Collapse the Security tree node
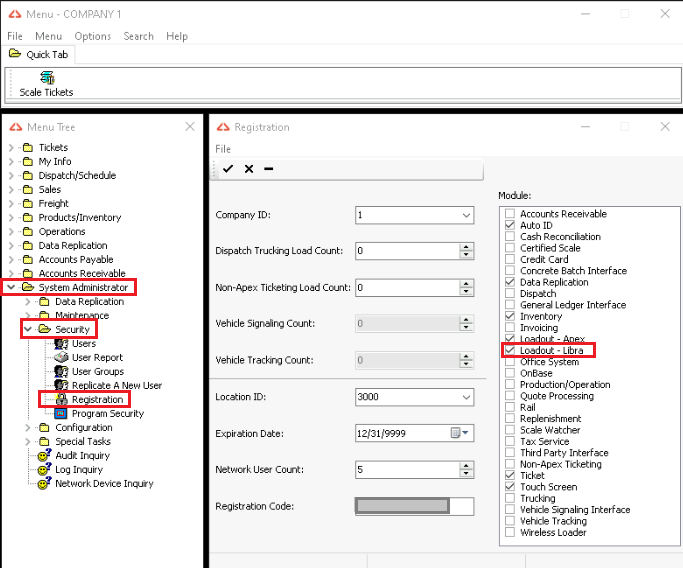The width and height of the screenshot is (683, 568). pos(27,329)
